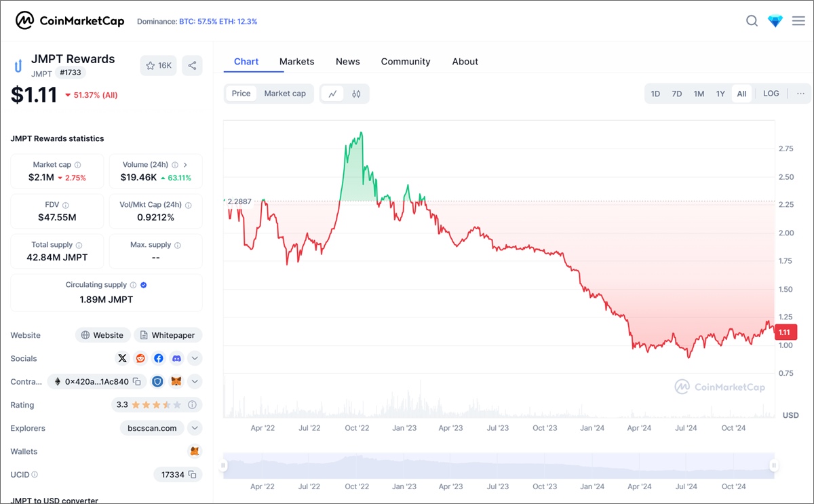Screen dimensions: 814x504
Task: Open Discord social link icon
Action: [176, 358]
